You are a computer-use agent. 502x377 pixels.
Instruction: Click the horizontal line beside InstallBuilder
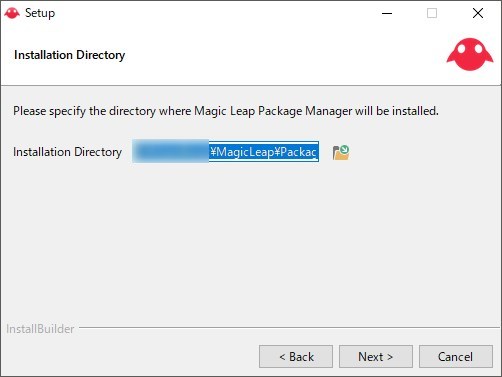(289, 328)
